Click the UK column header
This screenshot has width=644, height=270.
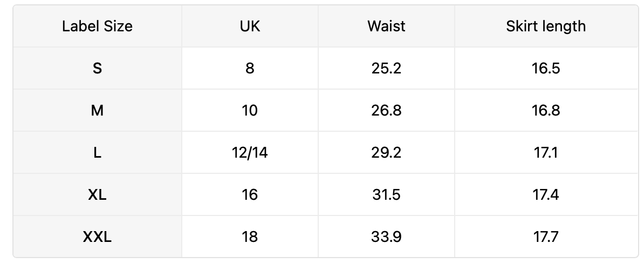250,26
